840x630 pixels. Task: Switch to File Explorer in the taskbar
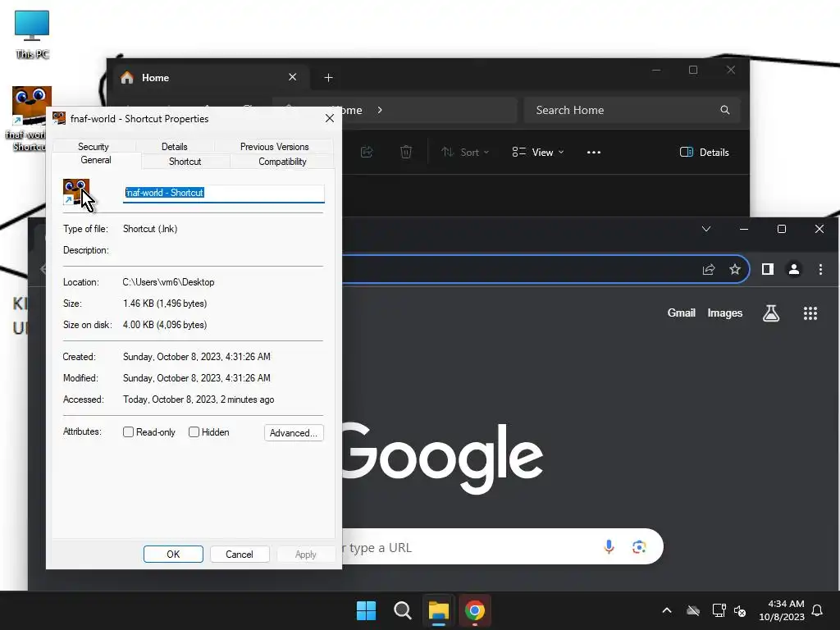(x=438, y=610)
